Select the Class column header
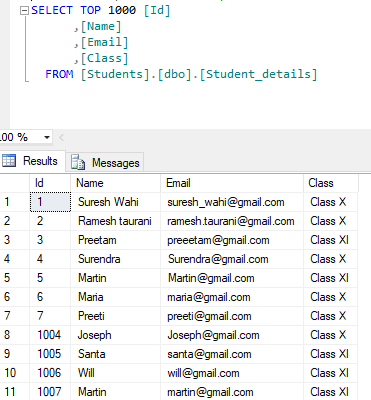 pos(331,183)
